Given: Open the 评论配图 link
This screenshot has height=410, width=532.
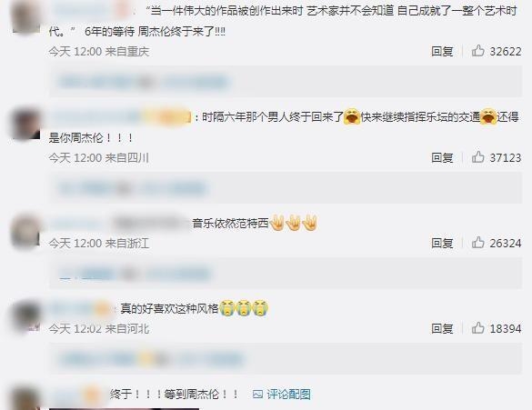Looking at the screenshot, I should 288,395.
